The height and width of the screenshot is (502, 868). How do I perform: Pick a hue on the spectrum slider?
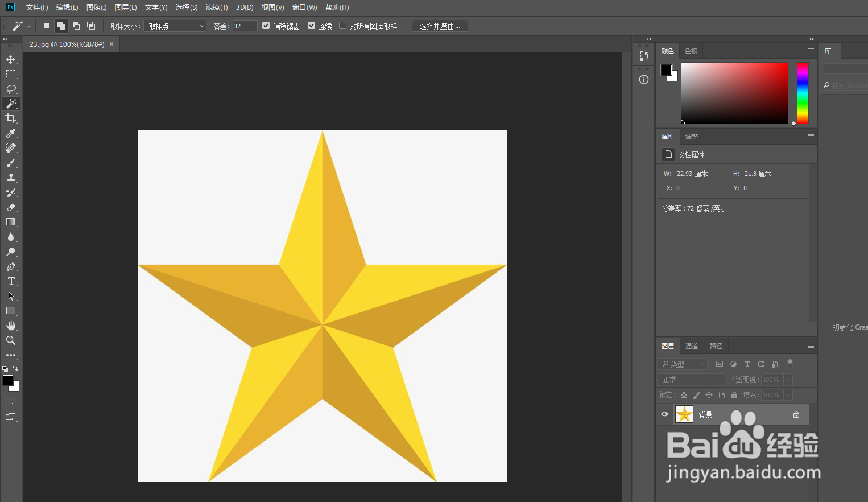[x=803, y=93]
